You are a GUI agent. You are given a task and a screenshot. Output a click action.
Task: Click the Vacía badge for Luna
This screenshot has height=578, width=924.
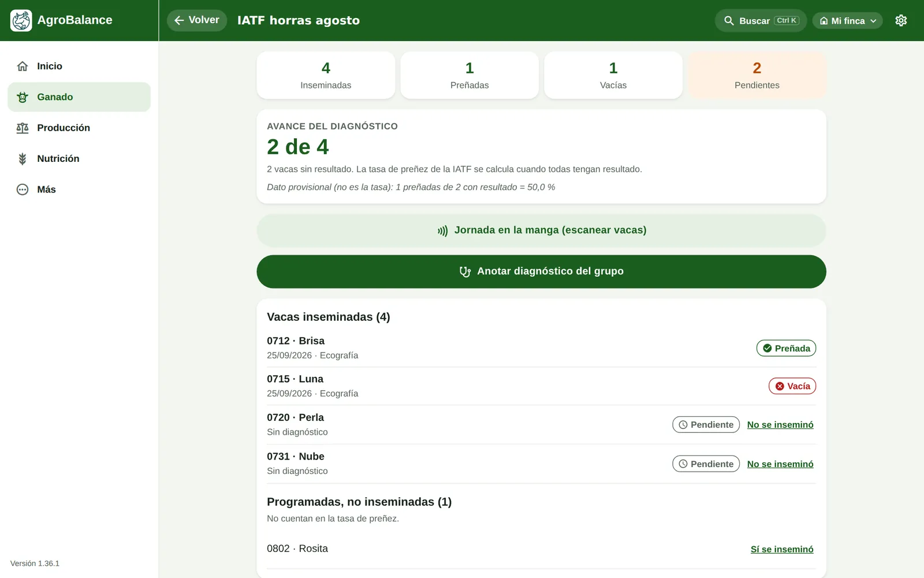click(x=792, y=386)
